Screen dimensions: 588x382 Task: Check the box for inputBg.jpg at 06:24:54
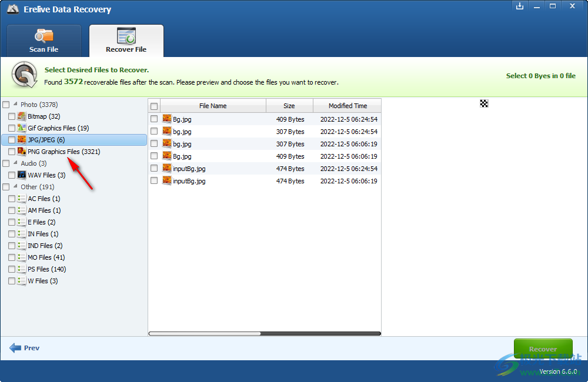click(154, 168)
